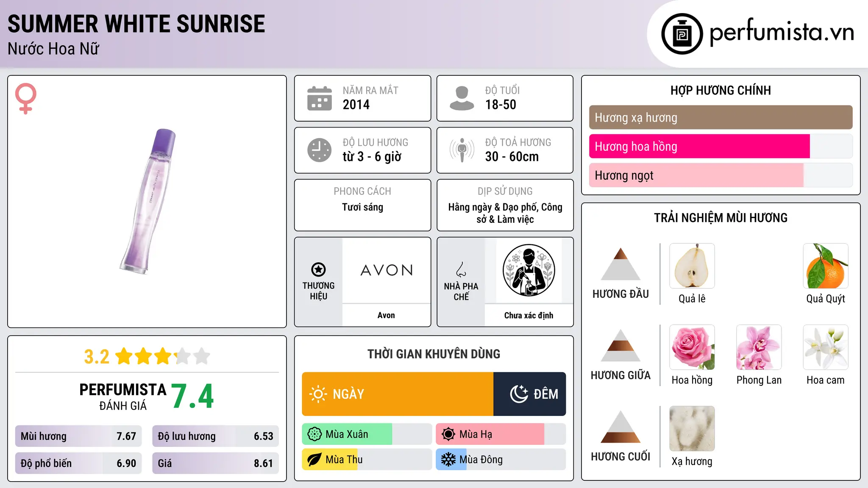Click the AVON brand logo
The width and height of the screenshot is (868, 488).
tap(387, 270)
